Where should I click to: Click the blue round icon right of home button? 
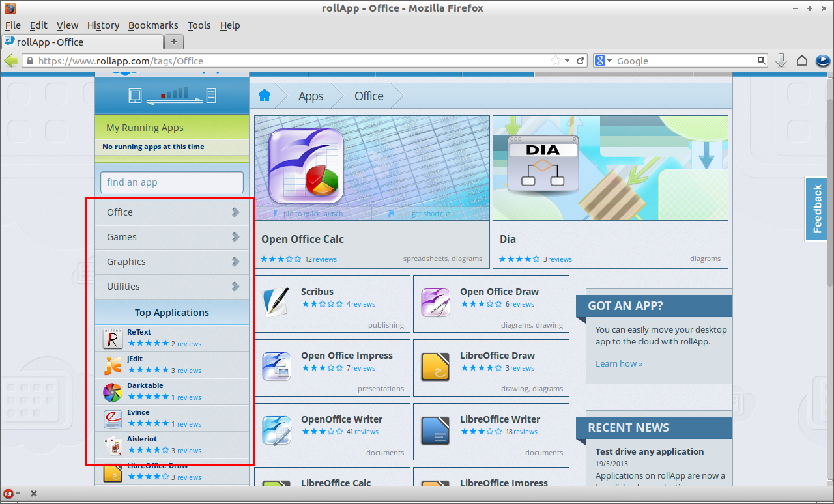pyautogui.click(x=822, y=61)
